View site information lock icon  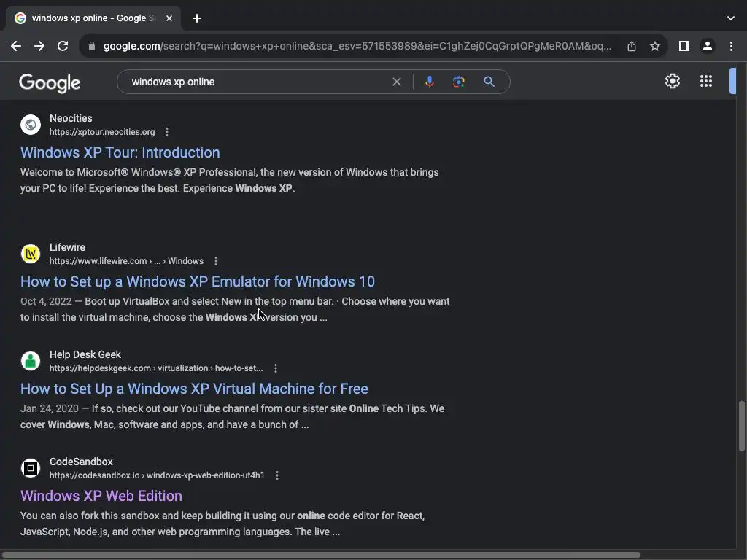92,46
